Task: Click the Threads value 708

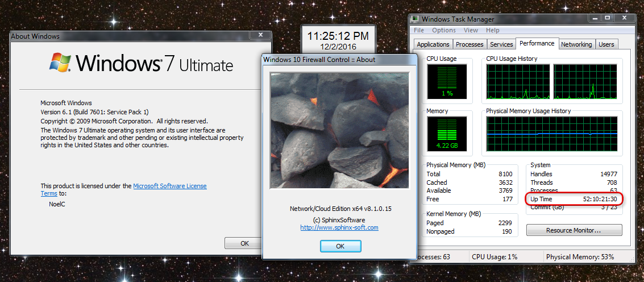Action: (612, 183)
